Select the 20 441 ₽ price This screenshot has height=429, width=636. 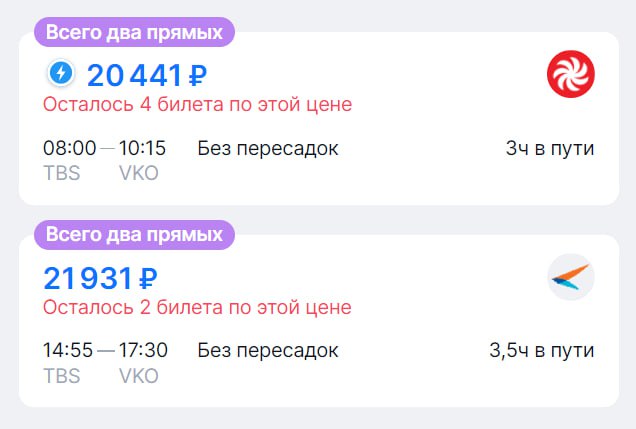146,75
